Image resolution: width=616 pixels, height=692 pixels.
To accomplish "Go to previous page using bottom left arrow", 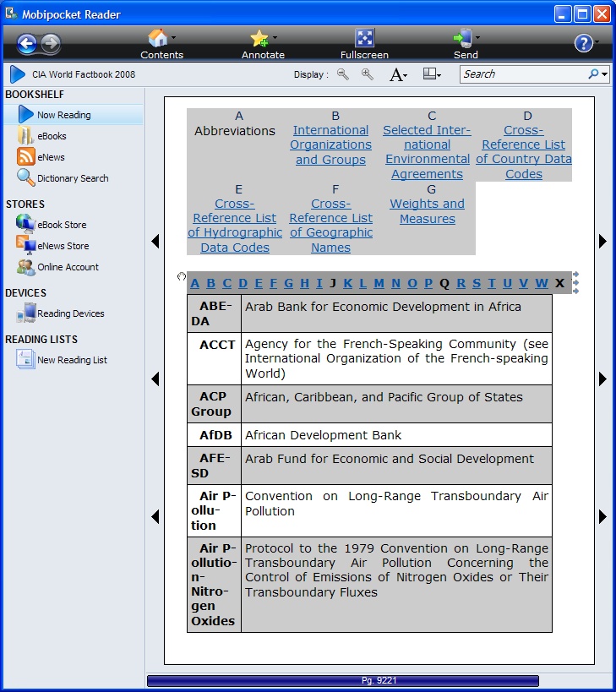I will 155,516.
